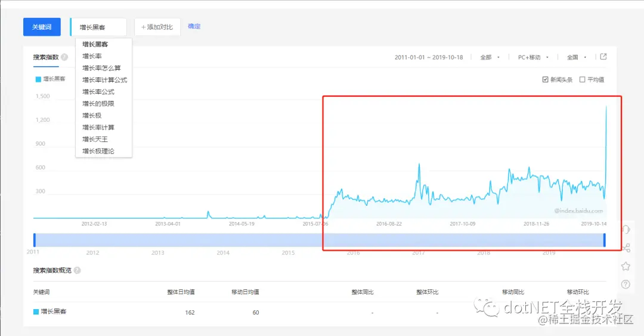Select 增长黑客 suggestion in dropdown list
The image size is (644, 336).
95,44
